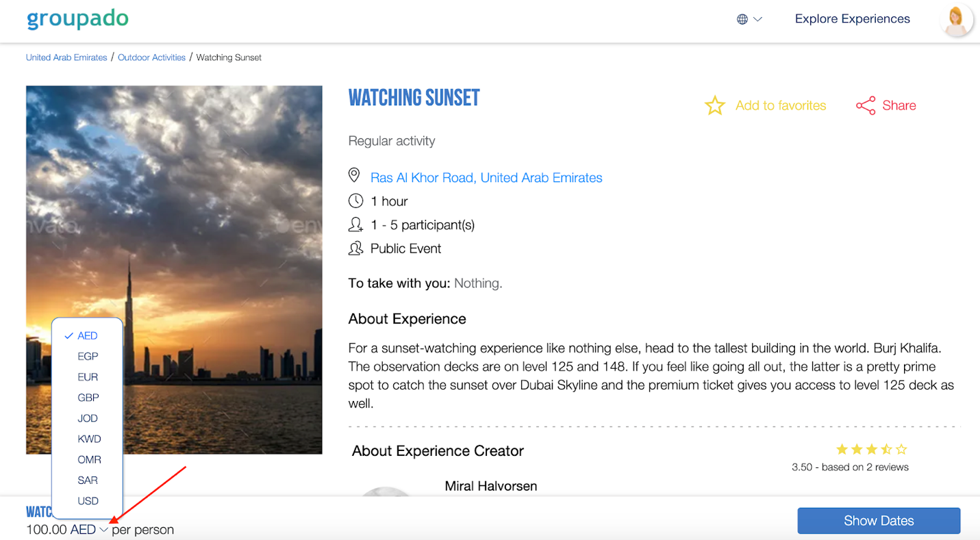
Task: Click the Share text link
Action: click(x=899, y=105)
